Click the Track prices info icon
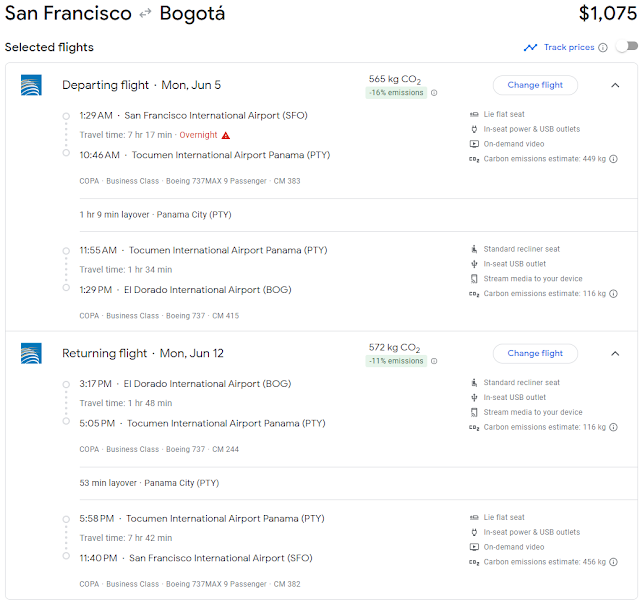The height and width of the screenshot is (604, 640). (x=603, y=47)
